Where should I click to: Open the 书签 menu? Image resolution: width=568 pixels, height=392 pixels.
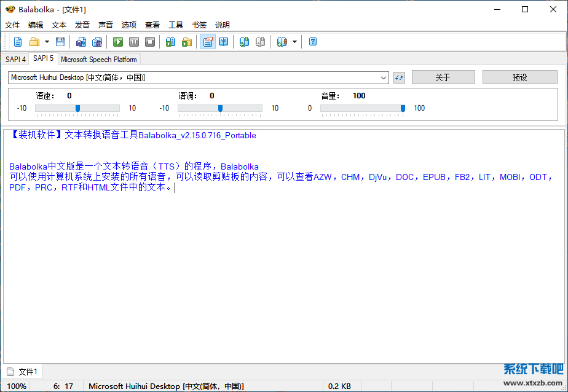tap(199, 25)
